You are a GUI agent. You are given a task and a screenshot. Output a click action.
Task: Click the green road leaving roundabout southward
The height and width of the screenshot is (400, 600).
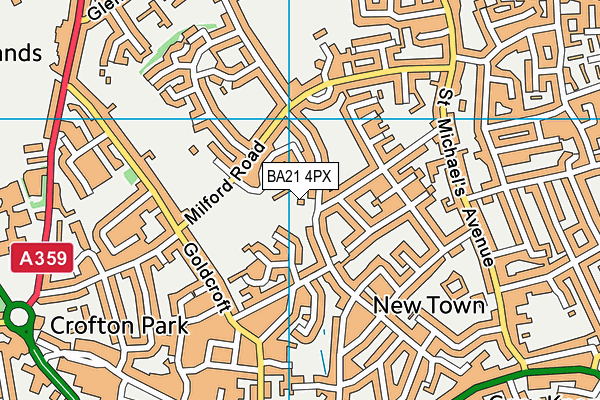54,366
